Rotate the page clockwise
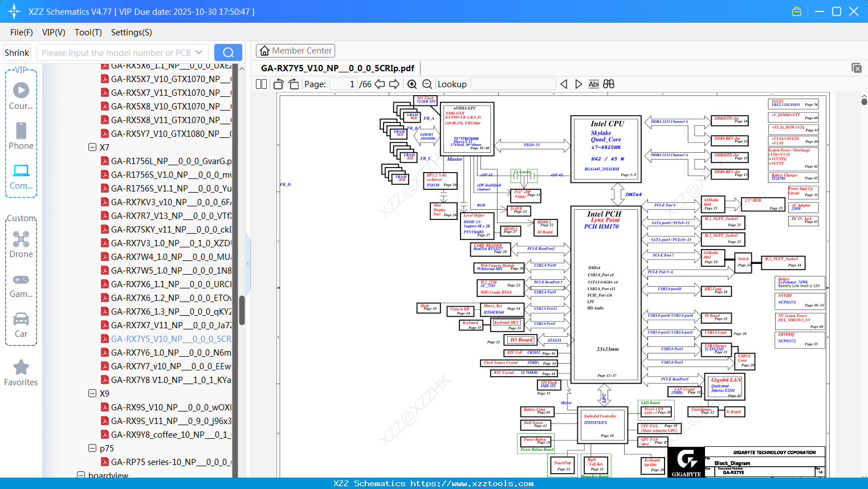The image size is (868, 489). coord(294,84)
